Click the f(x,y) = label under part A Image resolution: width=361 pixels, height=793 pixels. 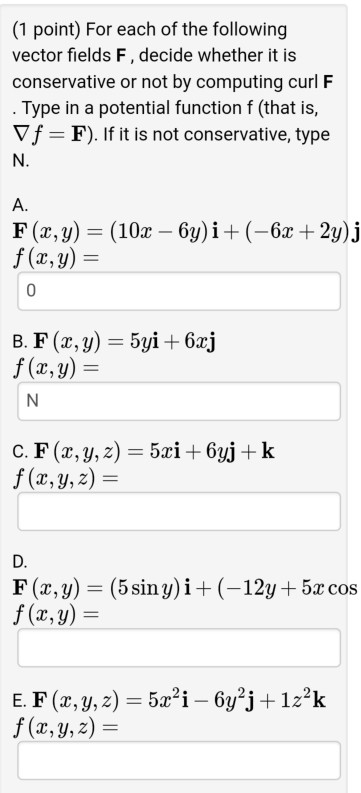(55, 259)
